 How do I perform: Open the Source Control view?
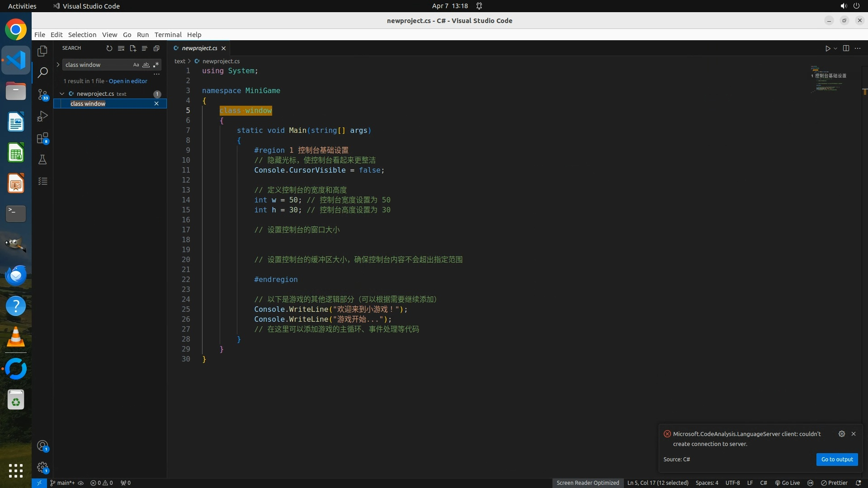[42, 94]
